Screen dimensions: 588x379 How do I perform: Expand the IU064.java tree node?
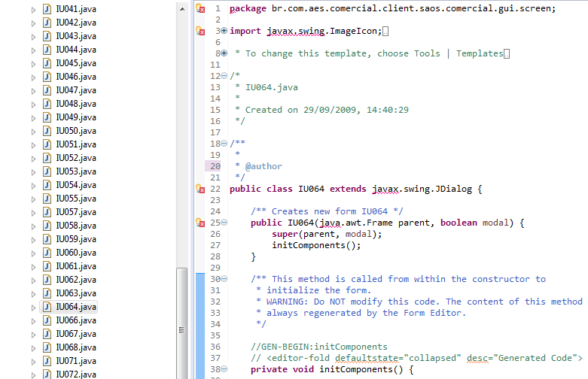click(x=33, y=308)
